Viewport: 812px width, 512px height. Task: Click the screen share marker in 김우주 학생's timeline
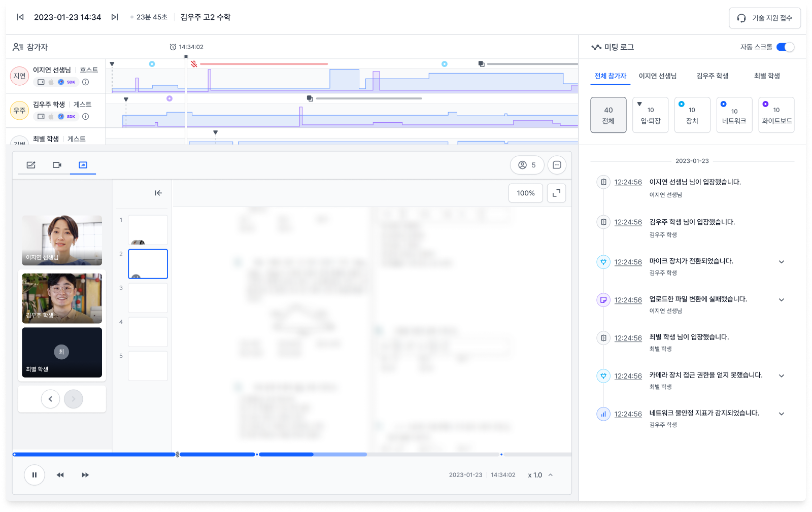[x=310, y=98]
